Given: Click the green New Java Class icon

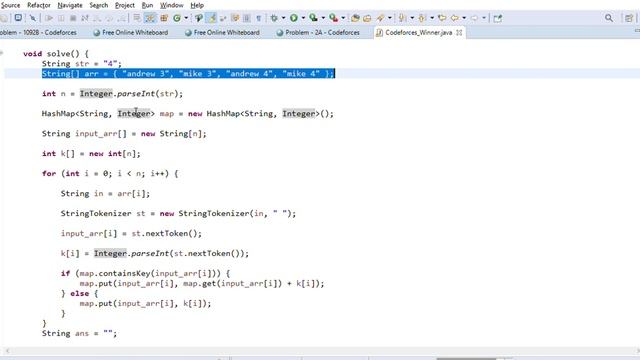Looking at the screenshot, I should [x=177, y=18].
